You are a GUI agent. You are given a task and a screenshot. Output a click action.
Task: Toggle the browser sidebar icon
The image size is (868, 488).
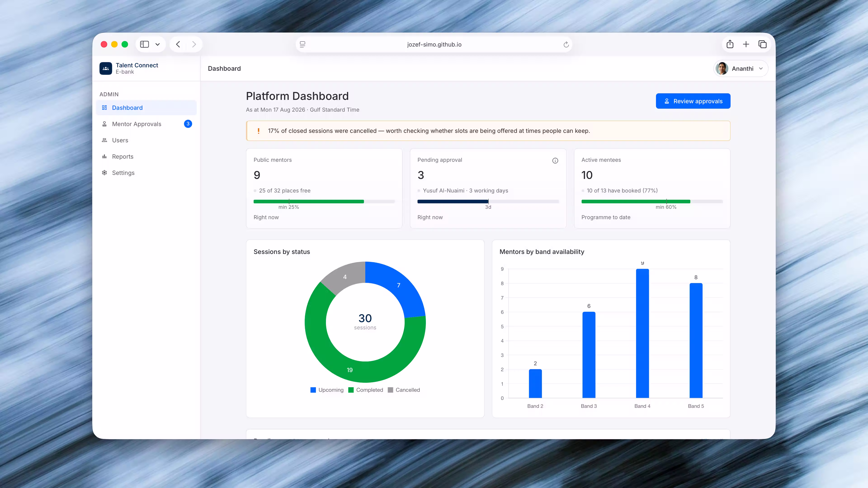click(x=145, y=45)
